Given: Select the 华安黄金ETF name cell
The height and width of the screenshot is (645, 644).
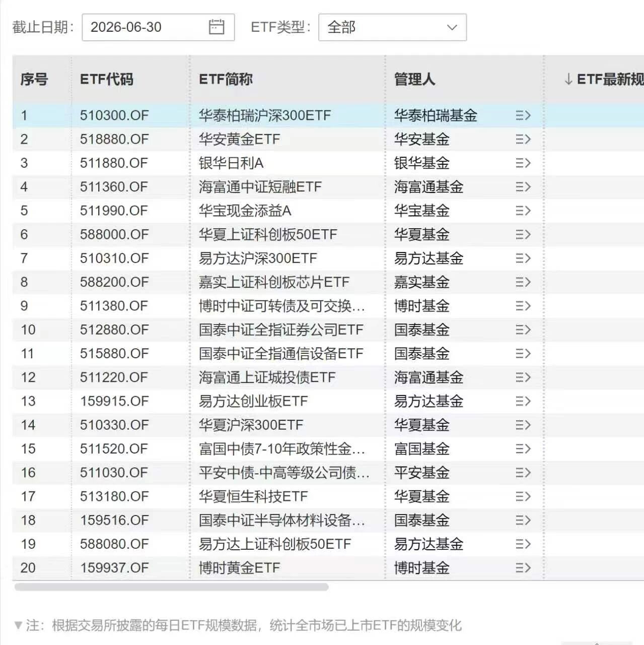Looking at the screenshot, I should (239, 139).
